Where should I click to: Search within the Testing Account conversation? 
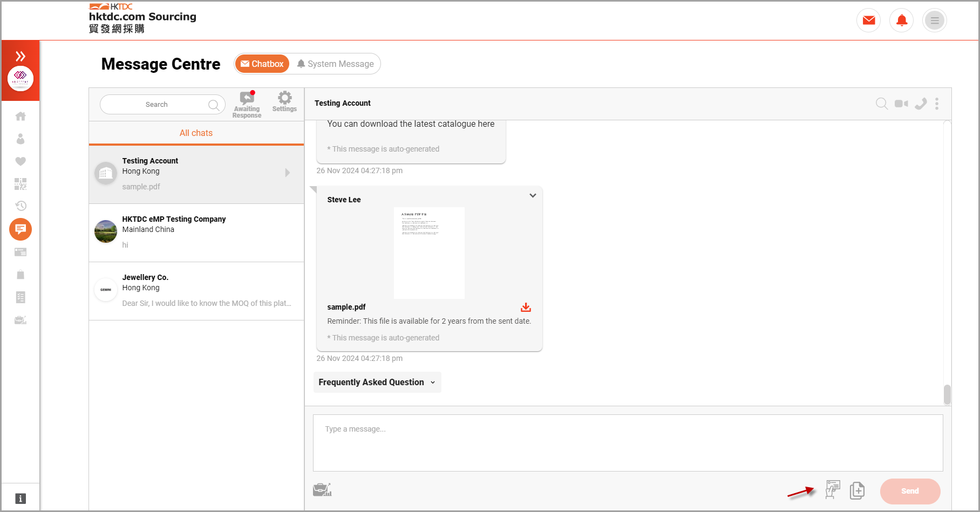882,104
